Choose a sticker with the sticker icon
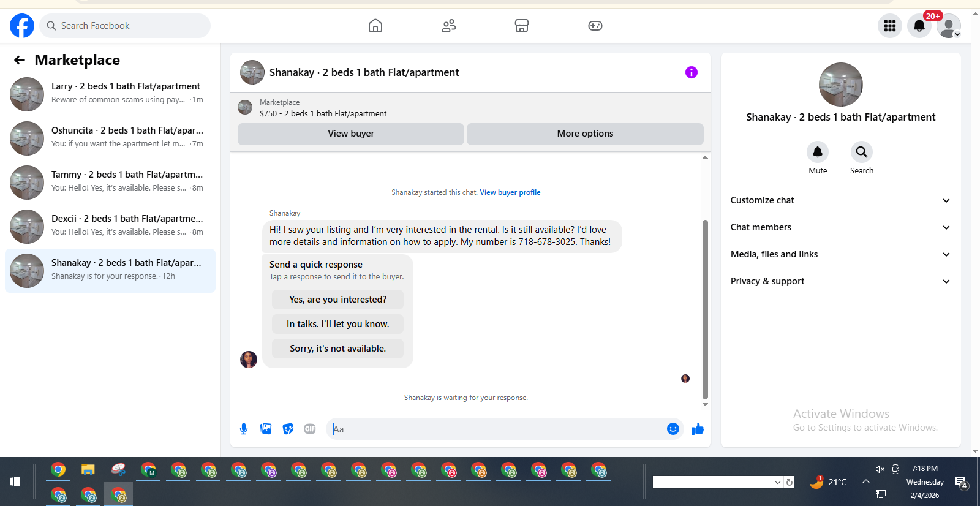Viewport: 980px width, 506px height. (x=288, y=429)
